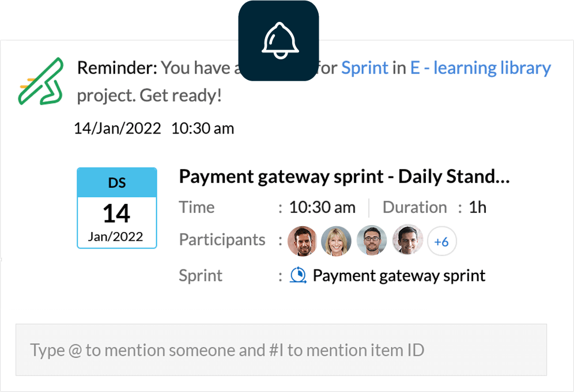
Task: Click the green Zoho Sprints logo icon
Action: click(41, 81)
